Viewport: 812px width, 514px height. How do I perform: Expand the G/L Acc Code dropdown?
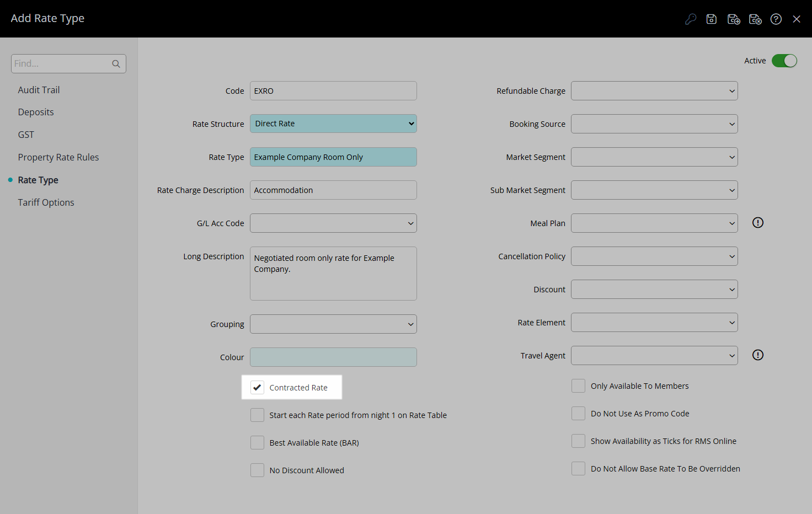[333, 223]
